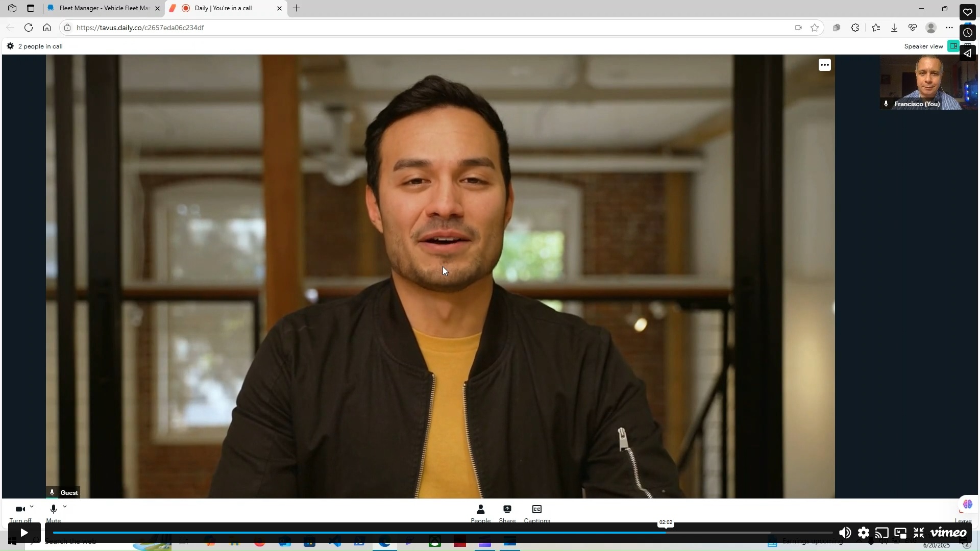
Task: Mute the microphone
Action: click(x=53, y=510)
